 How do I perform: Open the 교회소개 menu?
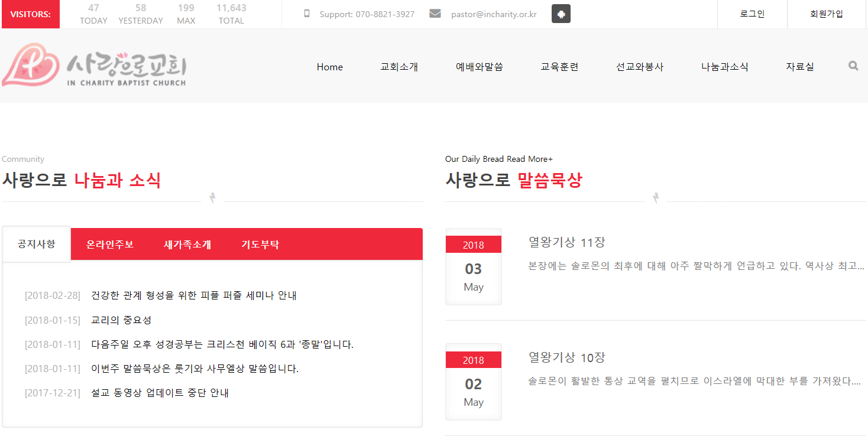pos(399,67)
